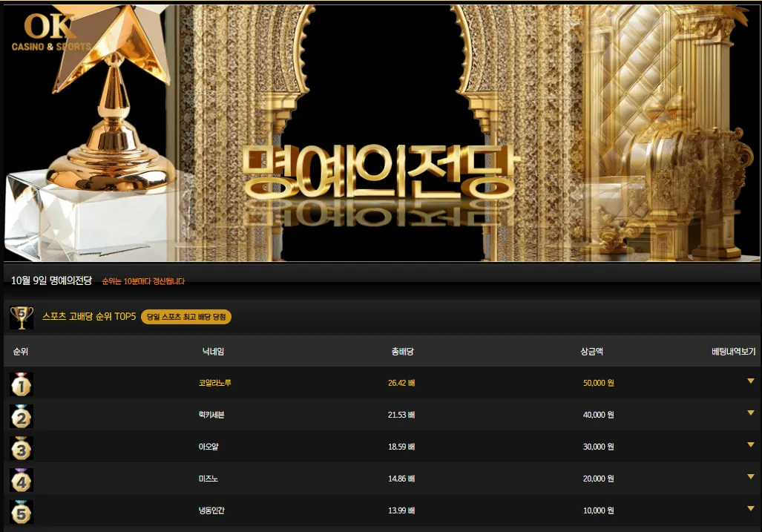Select the rank 3 medal icon
The width and height of the screenshot is (762, 532).
coord(22,448)
